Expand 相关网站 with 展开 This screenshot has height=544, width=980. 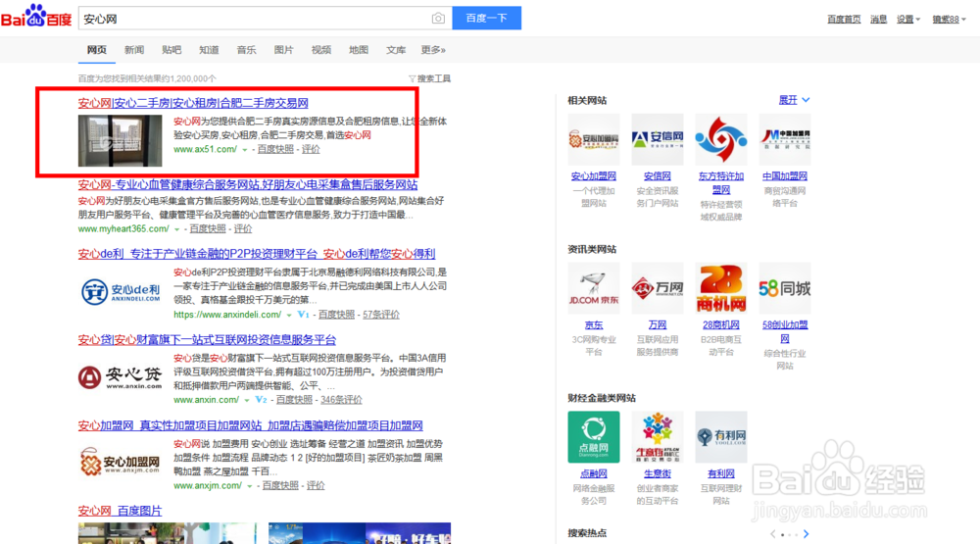click(794, 100)
